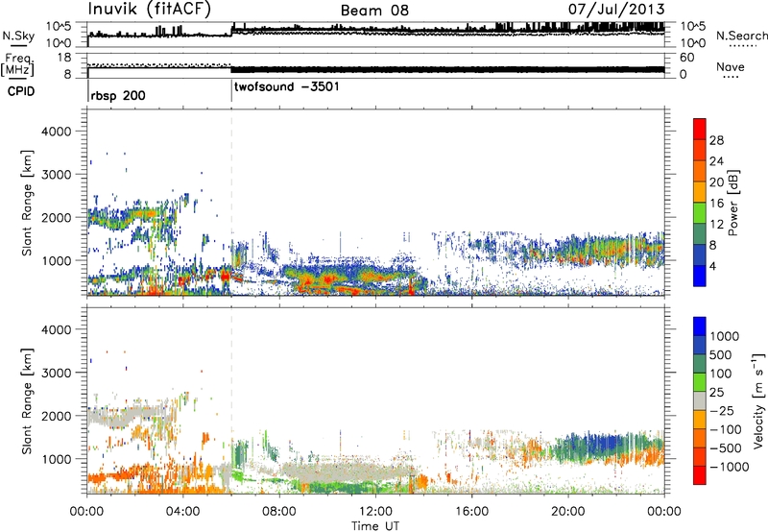Screen dimensions: 768x532
Task: Click the strong power echo near 10:00 UT
Action: click(327, 279)
